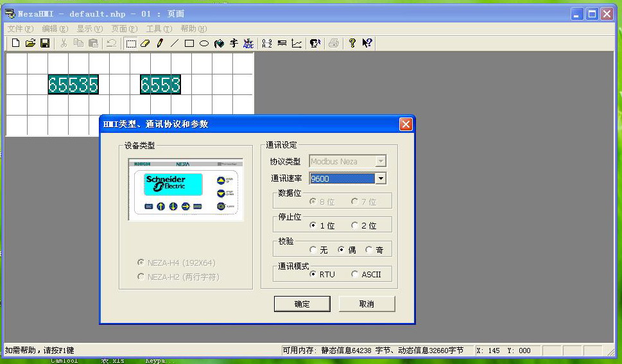This screenshot has height=364, width=622.
Task: Select the trend chart tool icon
Action: [x=297, y=44]
